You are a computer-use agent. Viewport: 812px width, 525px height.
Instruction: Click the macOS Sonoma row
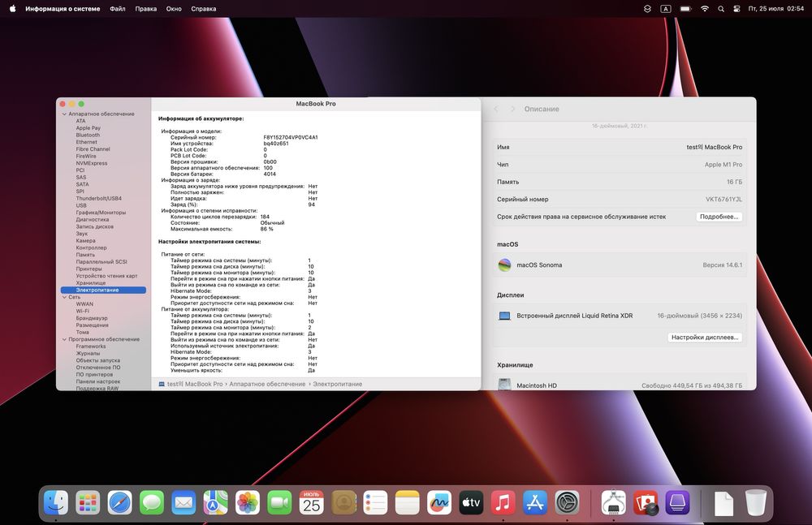pos(620,265)
